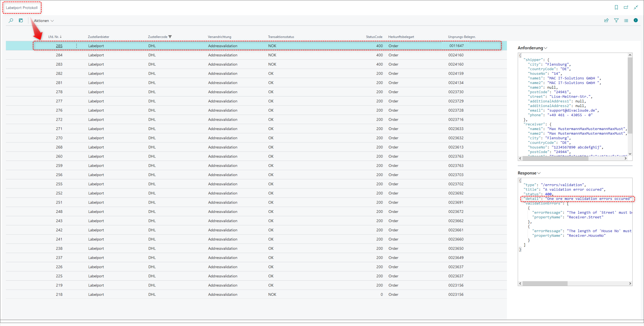Select row with Lfd. Nr. 259
Image resolution: width=644 pixels, height=326 pixels.
coord(256,166)
